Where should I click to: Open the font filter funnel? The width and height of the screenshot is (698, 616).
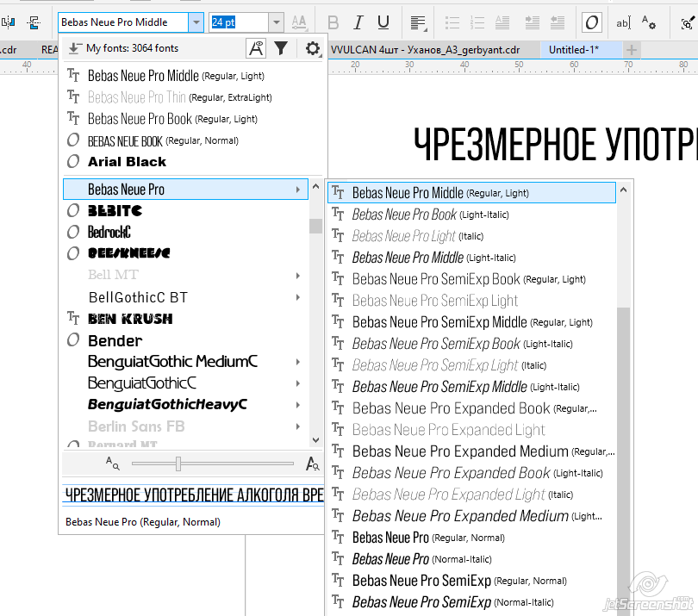coord(281,48)
